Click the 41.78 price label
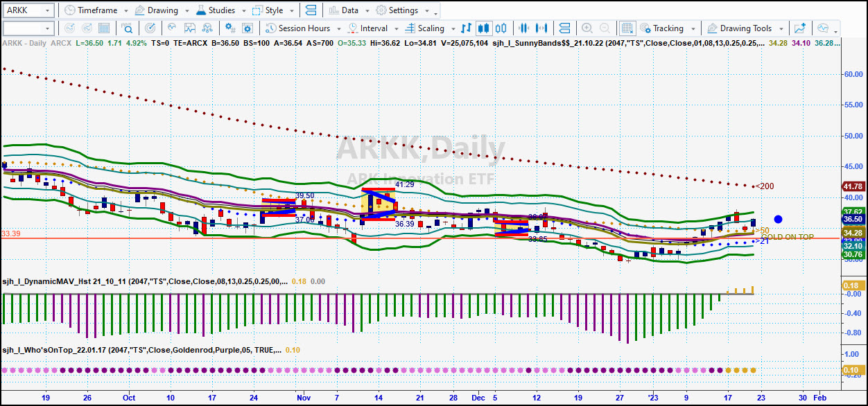This screenshot has width=868, height=406. 852,186
